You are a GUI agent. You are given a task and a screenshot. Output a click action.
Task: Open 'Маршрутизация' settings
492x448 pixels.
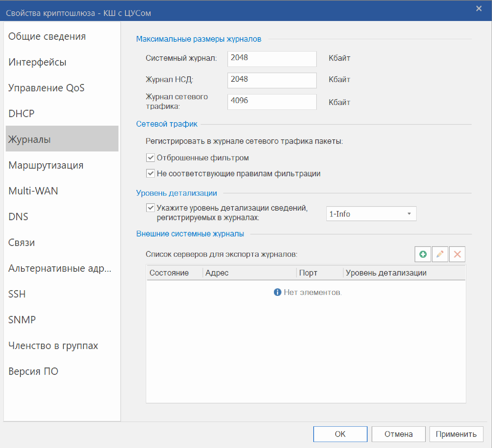coord(46,165)
